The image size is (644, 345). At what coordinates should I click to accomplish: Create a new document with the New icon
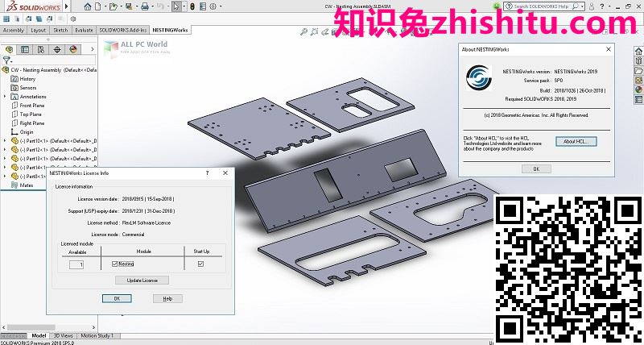[x=97, y=6]
